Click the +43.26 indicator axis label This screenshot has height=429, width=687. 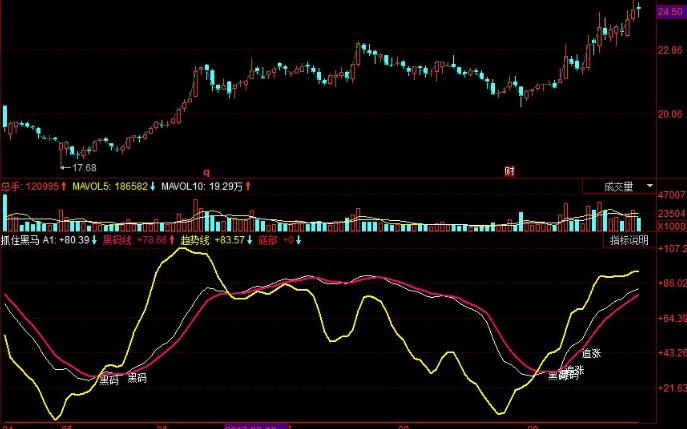tap(673, 352)
